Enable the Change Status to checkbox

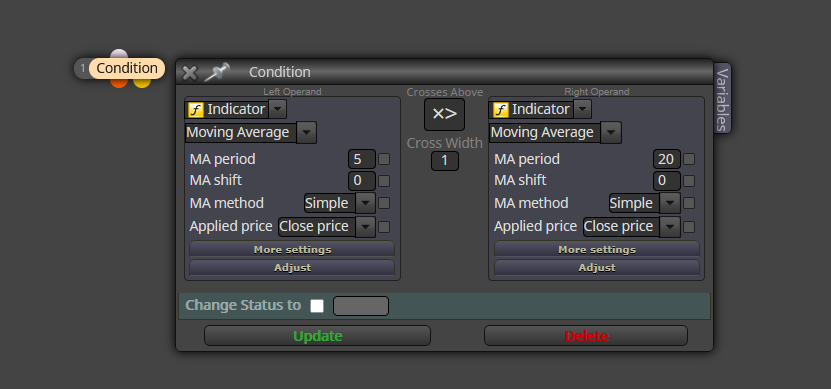(x=317, y=306)
